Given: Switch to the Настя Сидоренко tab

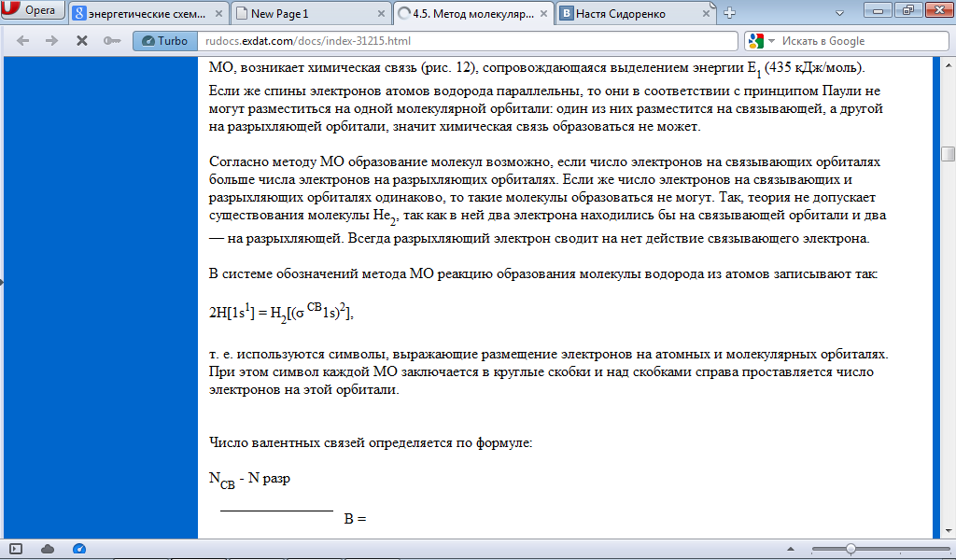Looking at the screenshot, I should tap(635, 13).
